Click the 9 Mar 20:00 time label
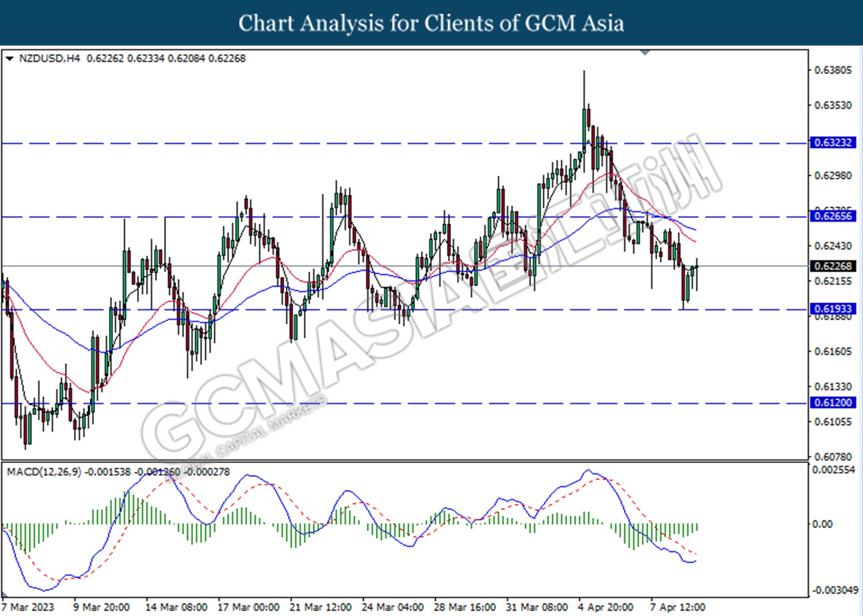 click(101, 607)
